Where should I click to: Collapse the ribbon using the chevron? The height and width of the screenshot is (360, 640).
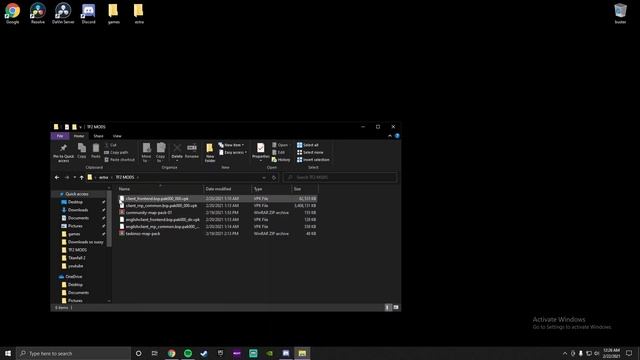pyautogui.click(x=390, y=136)
